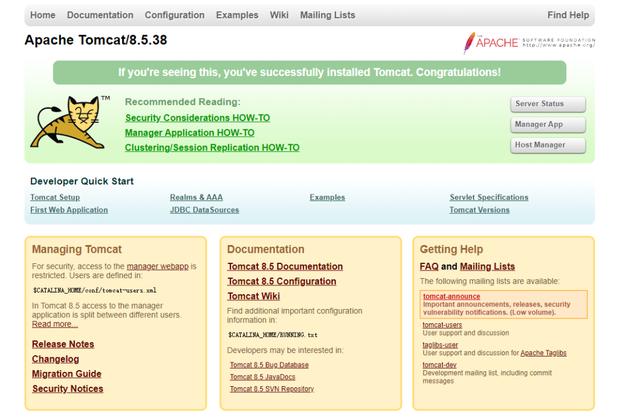
Task: Open the tomcat-announce mailing list link
Action: pyautogui.click(x=451, y=297)
